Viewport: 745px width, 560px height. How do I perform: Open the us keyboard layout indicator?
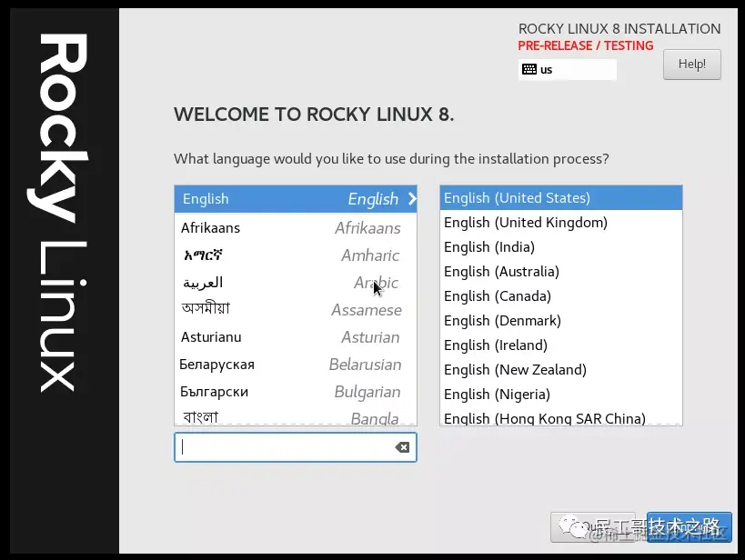click(568, 69)
